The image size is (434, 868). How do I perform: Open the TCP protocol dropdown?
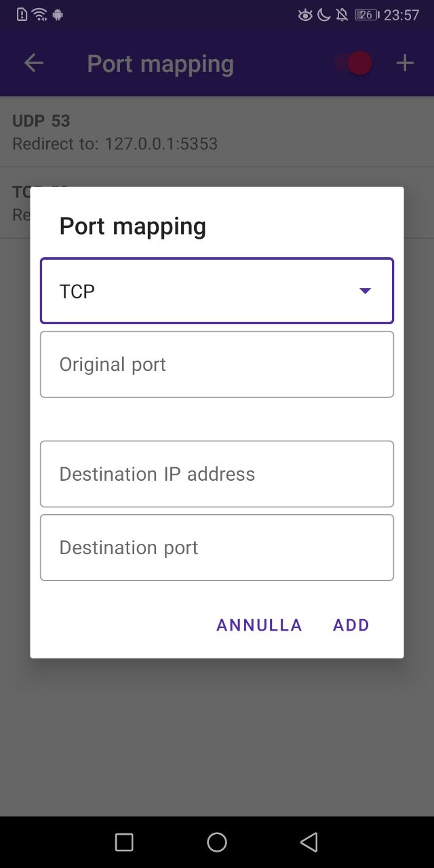(217, 290)
